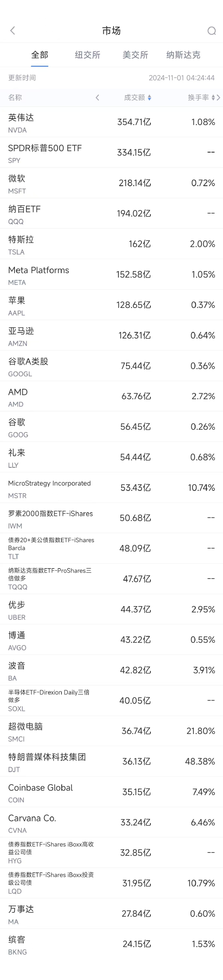Open the search magnifier icon
This screenshot has height=980, width=223.
212,31
